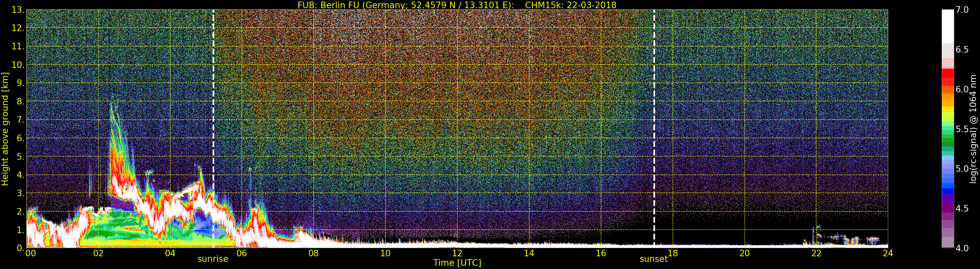Click the '6.5' value on the colorbar

pos(962,50)
